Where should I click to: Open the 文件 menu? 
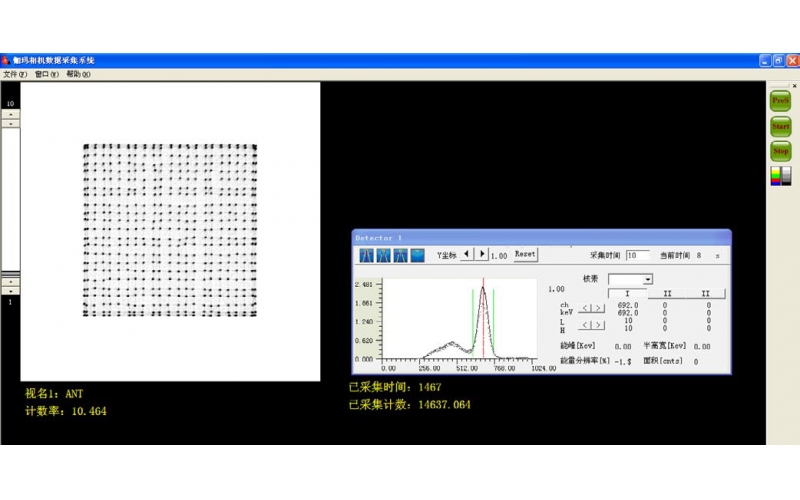(15, 74)
